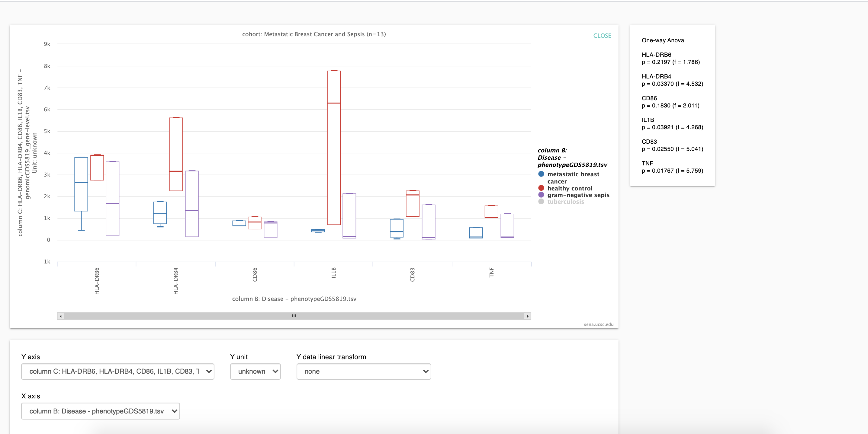Click the red TNF healthy control box
Screen dimensions: 868x434
coord(491,212)
